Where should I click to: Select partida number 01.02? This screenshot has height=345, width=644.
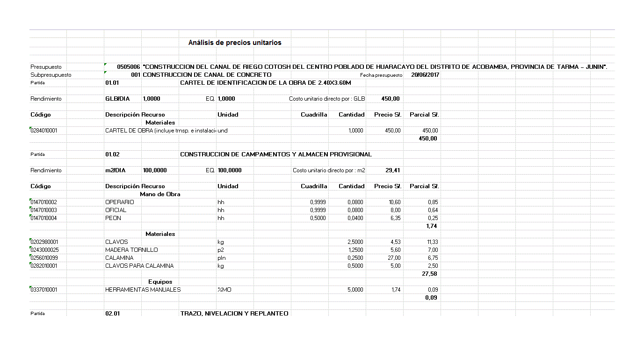[112, 154]
